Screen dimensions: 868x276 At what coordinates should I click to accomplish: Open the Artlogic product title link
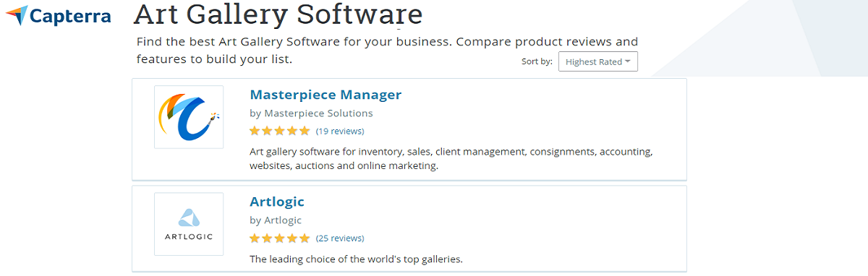(277, 202)
